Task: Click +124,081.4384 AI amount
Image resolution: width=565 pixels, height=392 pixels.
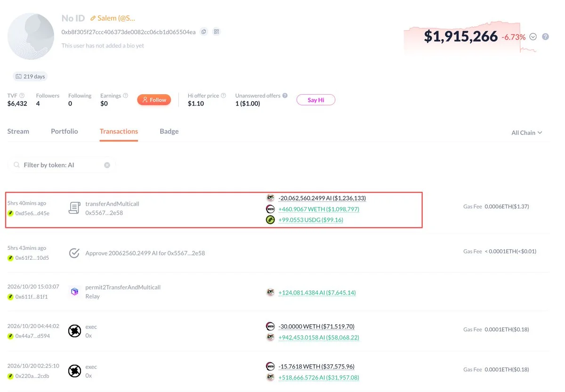Action: pos(317,293)
